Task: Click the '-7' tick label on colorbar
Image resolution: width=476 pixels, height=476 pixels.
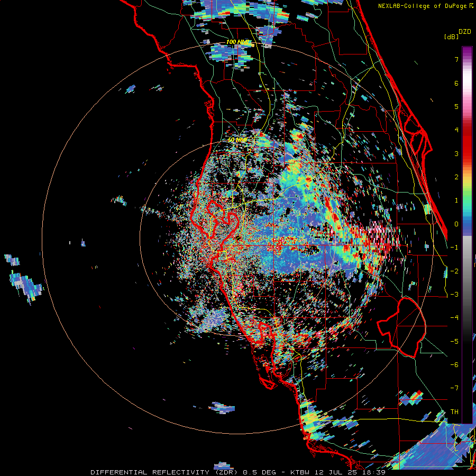Action: point(454,388)
